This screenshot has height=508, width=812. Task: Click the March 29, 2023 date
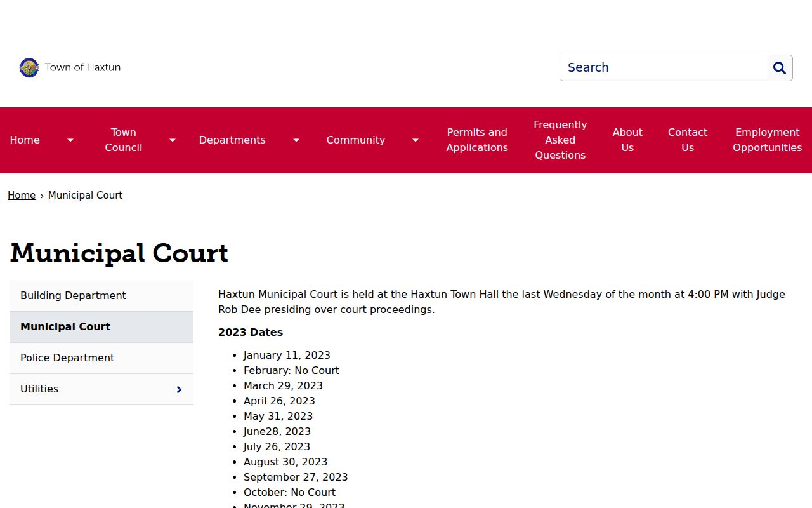coord(283,386)
